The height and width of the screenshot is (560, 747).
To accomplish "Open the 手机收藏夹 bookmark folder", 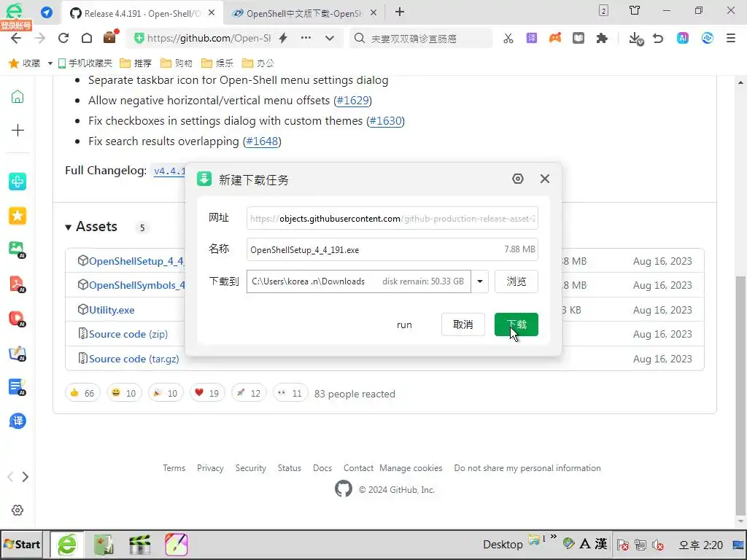I will click(x=85, y=63).
